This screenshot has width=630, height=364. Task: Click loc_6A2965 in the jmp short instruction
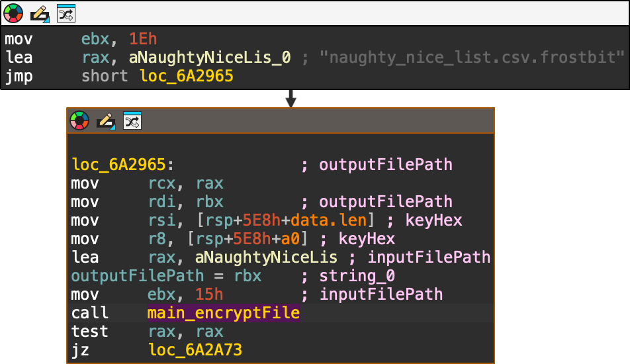pyautogui.click(x=187, y=76)
